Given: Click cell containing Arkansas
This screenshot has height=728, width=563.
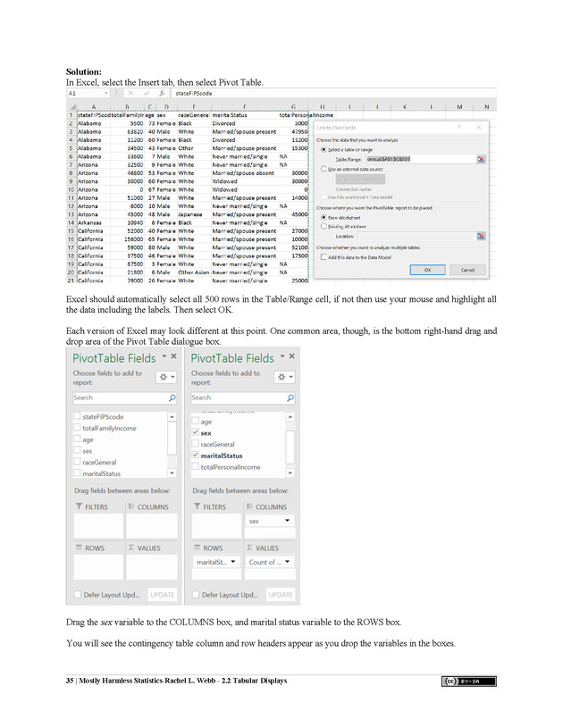Looking at the screenshot, I should pyautogui.click(x=93, y=222).
